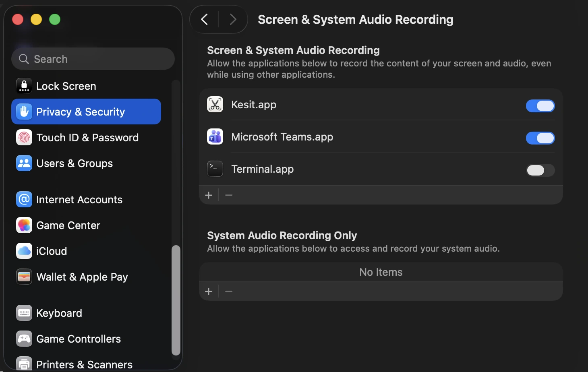Click the Privacy & Security hand icon

click(24, 112)
